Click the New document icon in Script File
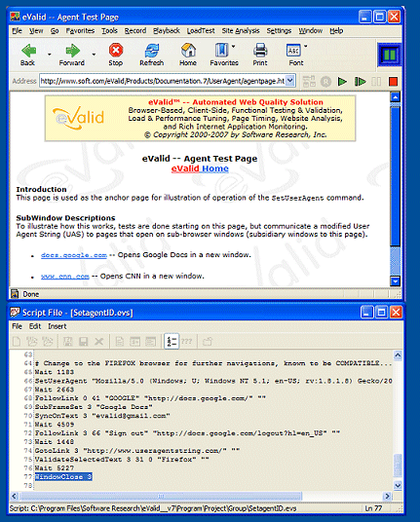The image size is (420, 522). pos(17,341)
